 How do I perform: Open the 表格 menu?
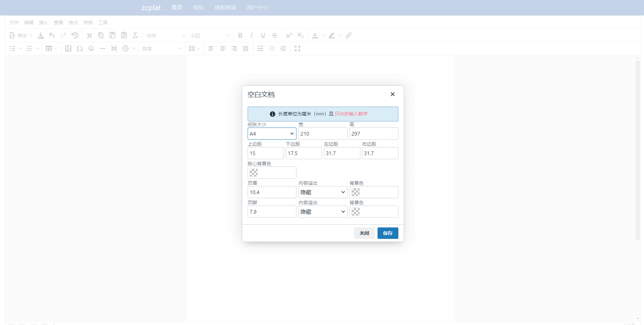(x=88, y=23)
